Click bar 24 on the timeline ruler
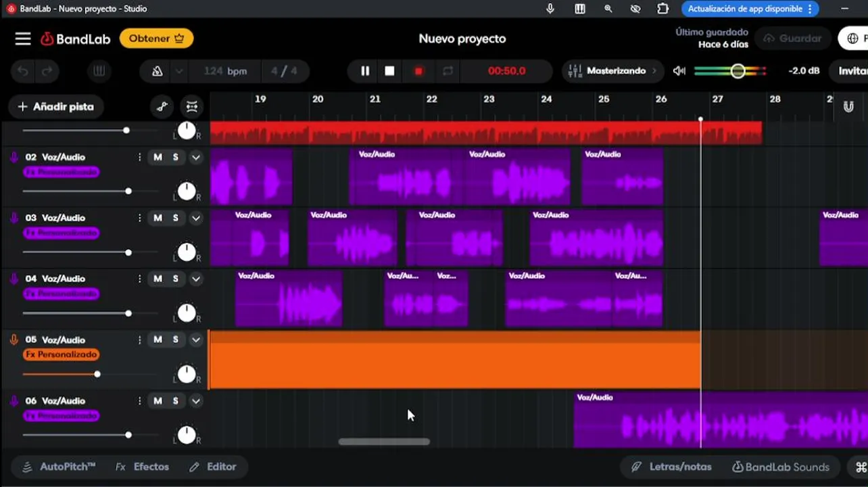The image size is (868, 487). (x=546, y=99)
